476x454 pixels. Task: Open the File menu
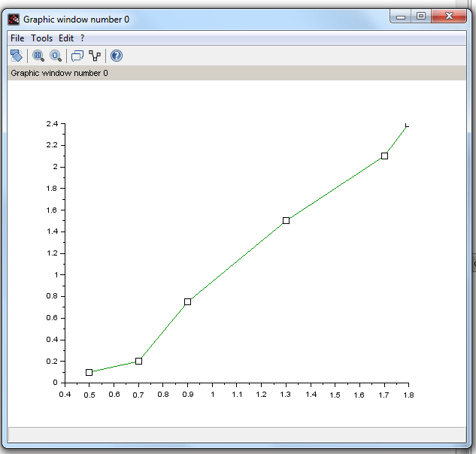(x=17, y=38)
